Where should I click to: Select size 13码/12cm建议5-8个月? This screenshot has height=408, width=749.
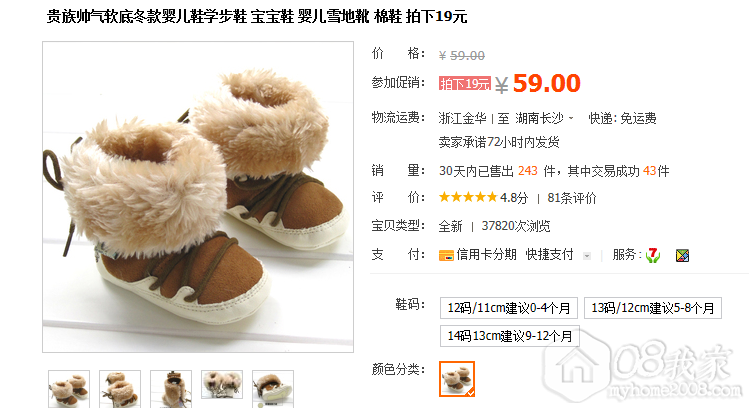point(653,308)
